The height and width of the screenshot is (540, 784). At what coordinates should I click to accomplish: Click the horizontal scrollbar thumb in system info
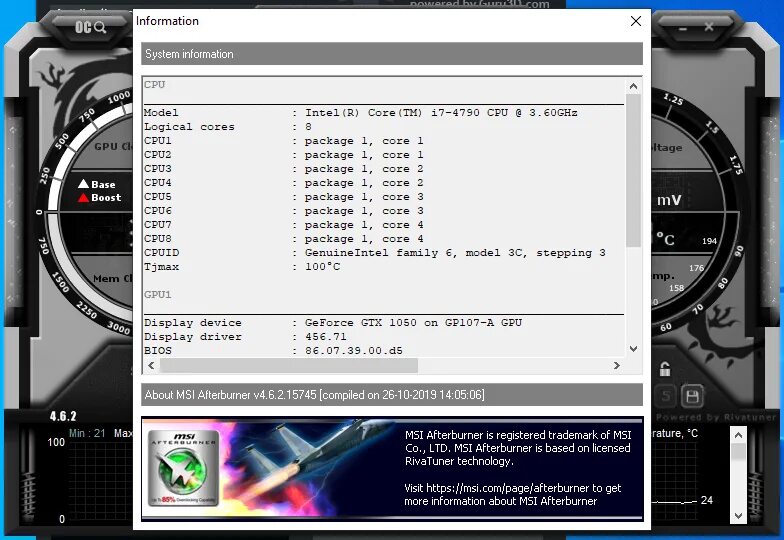288,366
